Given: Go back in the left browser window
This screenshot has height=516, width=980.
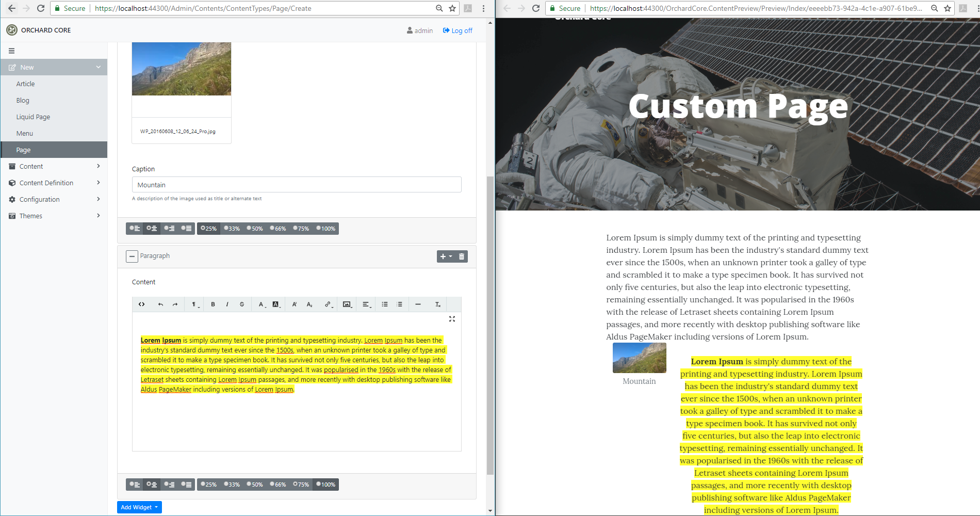Looking at the screenshot, I should pos(12,8).
